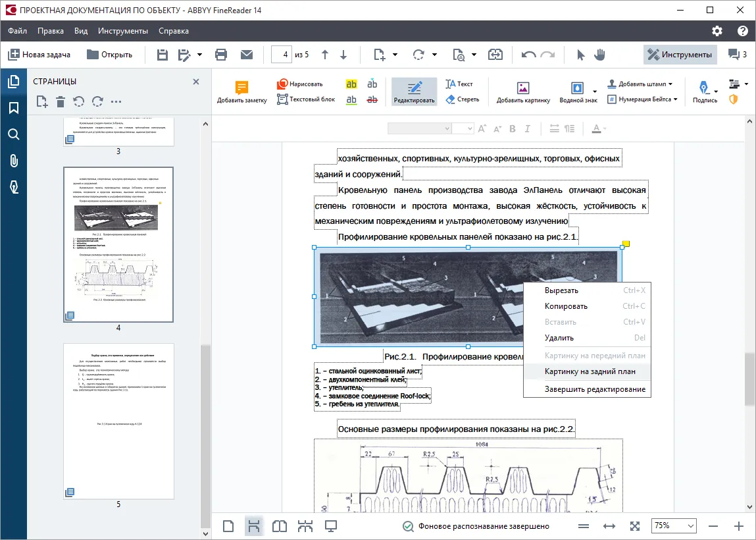Select 'Картинку на задний план' in the context menu
756x540 pixels.
pos(590,371)
